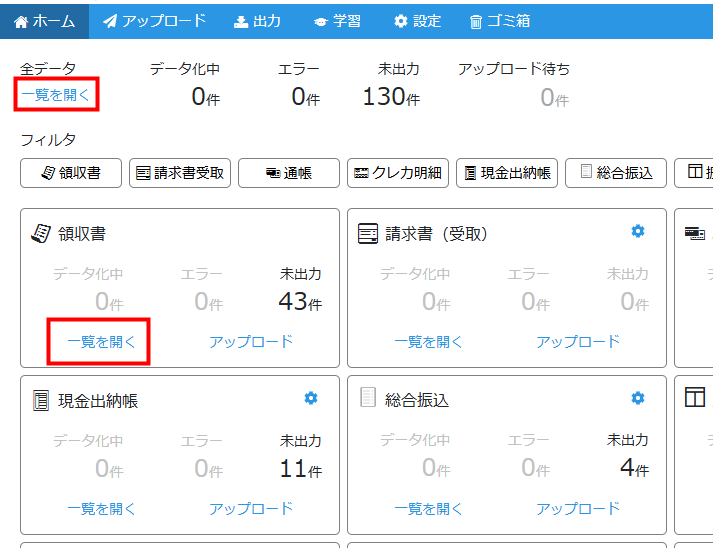Click the データ化中 header label at top
Viewport: 713px width, 548px height.
185,69
